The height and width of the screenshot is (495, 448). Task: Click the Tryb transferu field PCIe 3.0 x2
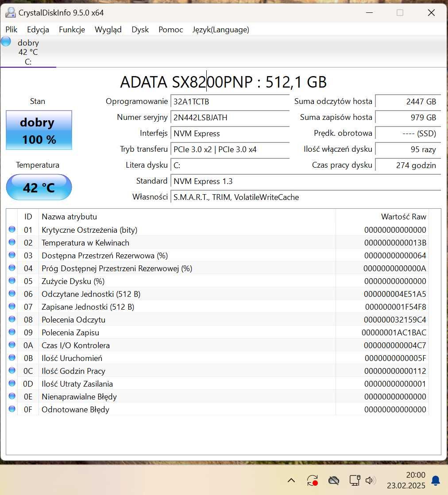tap(230, 150)
